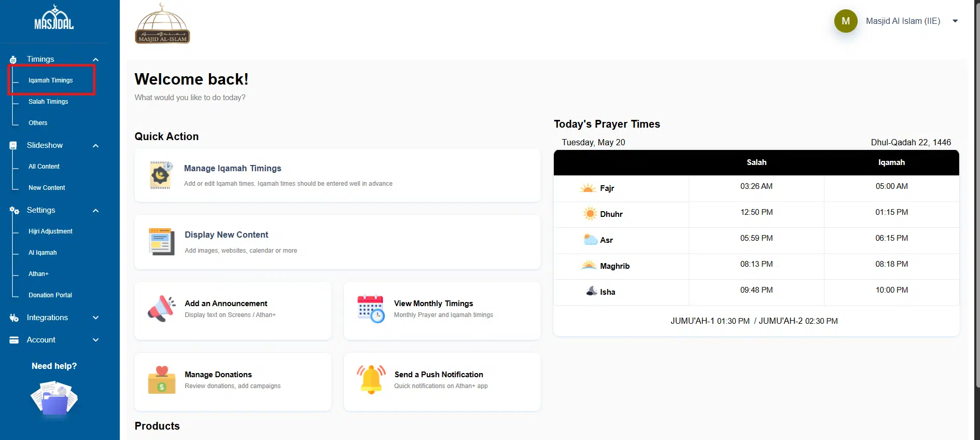The width and height of the screenshot is (980, 440).
Task: Open Iqamah Timings in the sidebar
Action: pos(51,80)
